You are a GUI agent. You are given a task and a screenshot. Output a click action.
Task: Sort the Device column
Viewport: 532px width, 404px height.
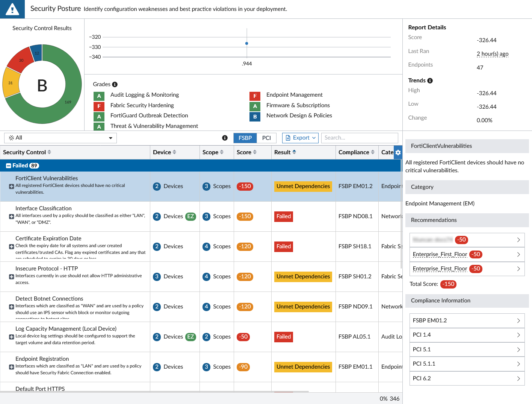click(175, 152)
